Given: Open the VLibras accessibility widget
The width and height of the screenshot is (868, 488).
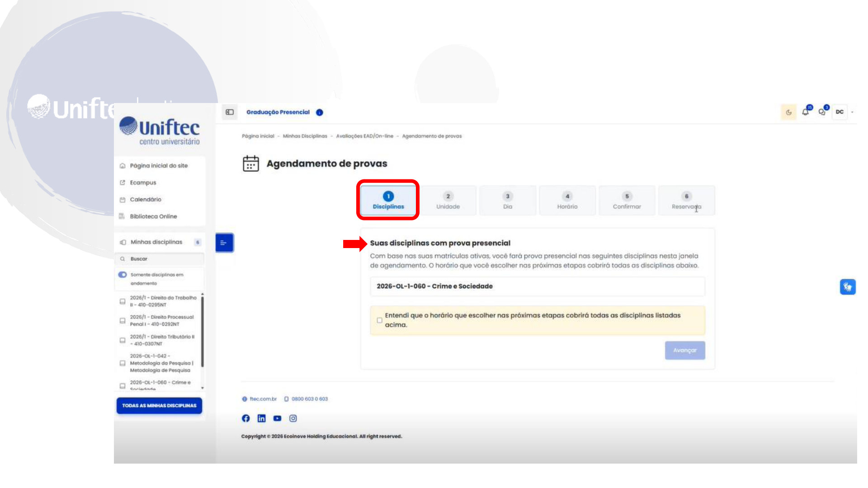Looking at the screenshot, I should 848,287.
